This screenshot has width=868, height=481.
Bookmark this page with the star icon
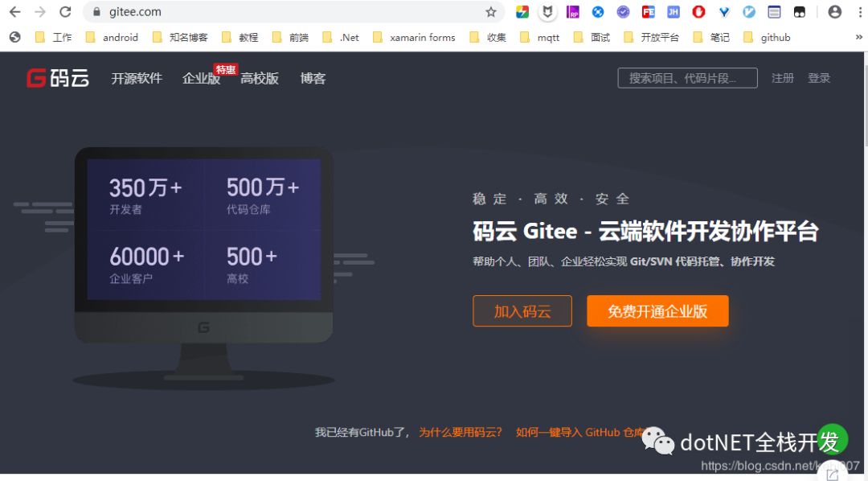(490, 11)
